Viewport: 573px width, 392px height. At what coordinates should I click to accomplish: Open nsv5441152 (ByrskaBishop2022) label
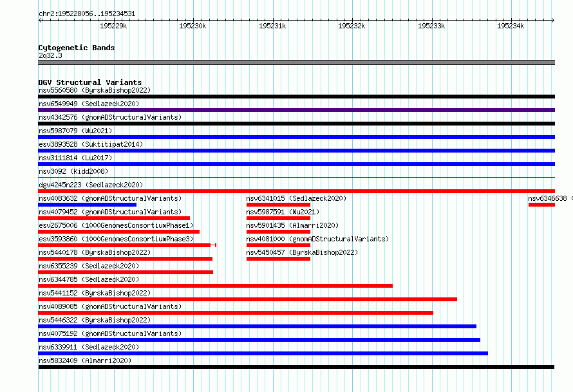click(x=95, y=293)
